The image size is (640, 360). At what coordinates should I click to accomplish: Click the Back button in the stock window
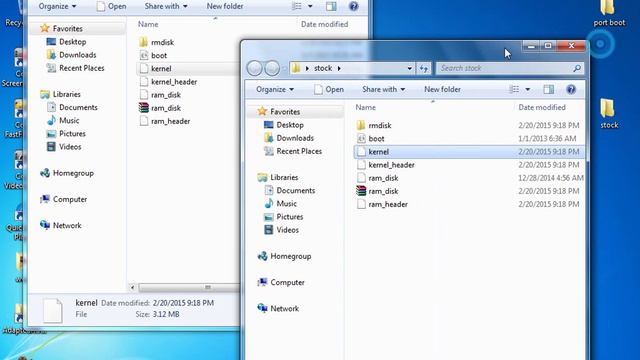coord(254,68)
